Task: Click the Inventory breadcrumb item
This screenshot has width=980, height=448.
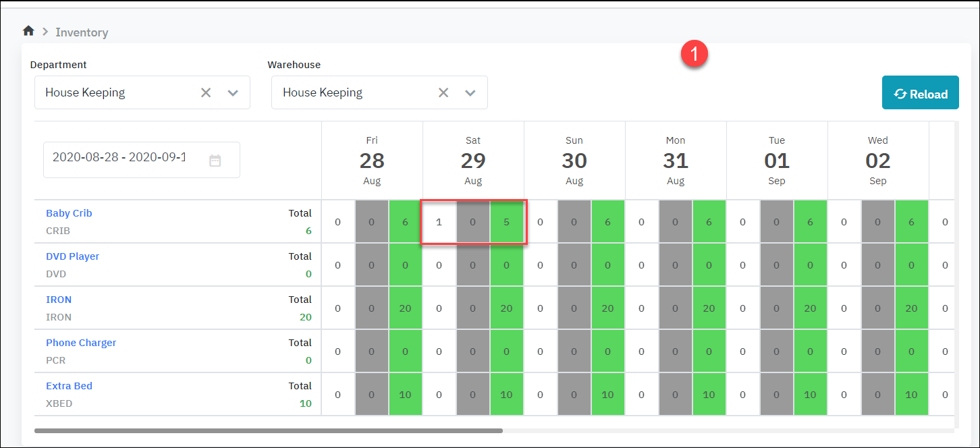Action: click(x=82, y=32)
